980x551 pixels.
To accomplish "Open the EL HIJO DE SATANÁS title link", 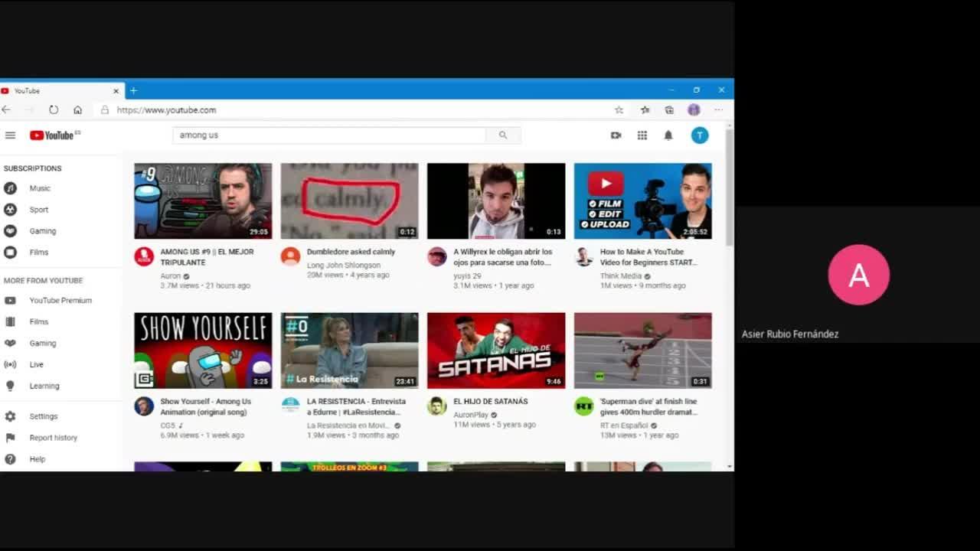I will click(x=491, y=401).
